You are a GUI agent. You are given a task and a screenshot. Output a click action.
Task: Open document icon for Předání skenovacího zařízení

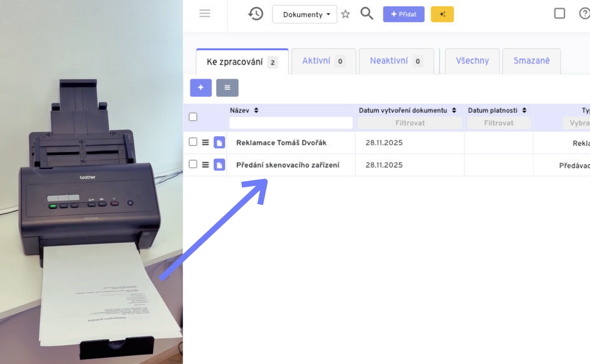pos(219,165)
